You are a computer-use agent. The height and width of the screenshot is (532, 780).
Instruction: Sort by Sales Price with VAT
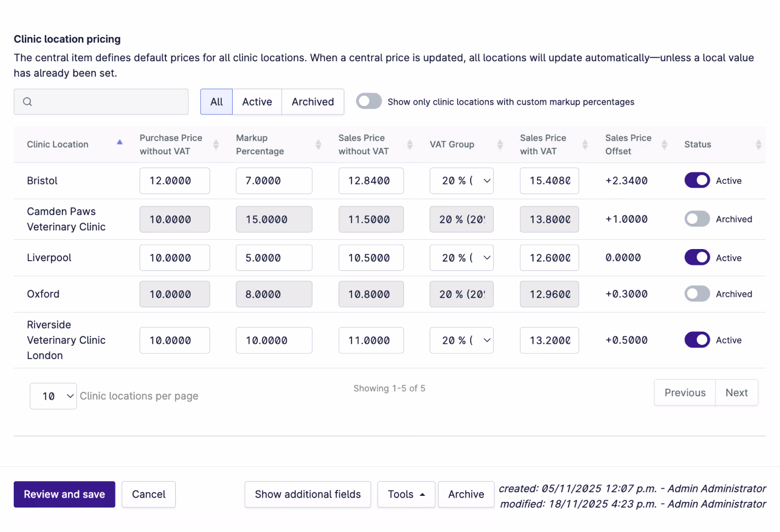[x=585, y=144]
